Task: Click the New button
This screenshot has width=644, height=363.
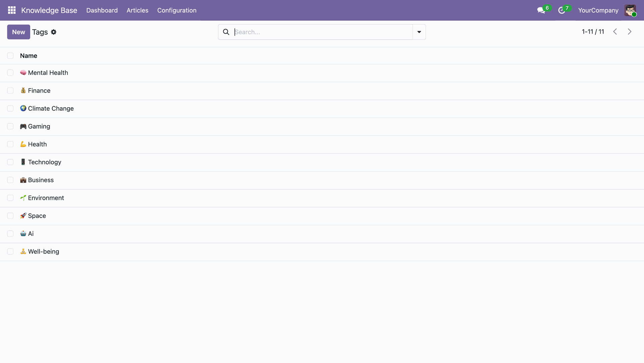Action: click(18, 32)
